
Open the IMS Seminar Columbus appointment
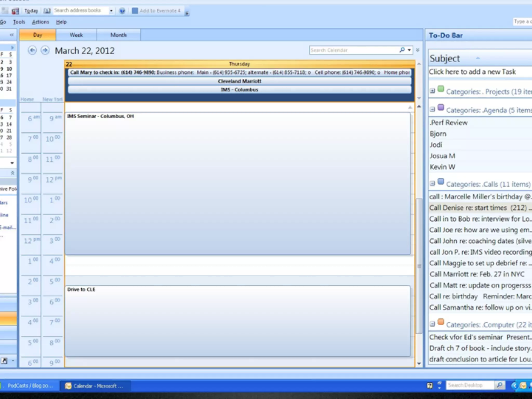coord(100,116)
